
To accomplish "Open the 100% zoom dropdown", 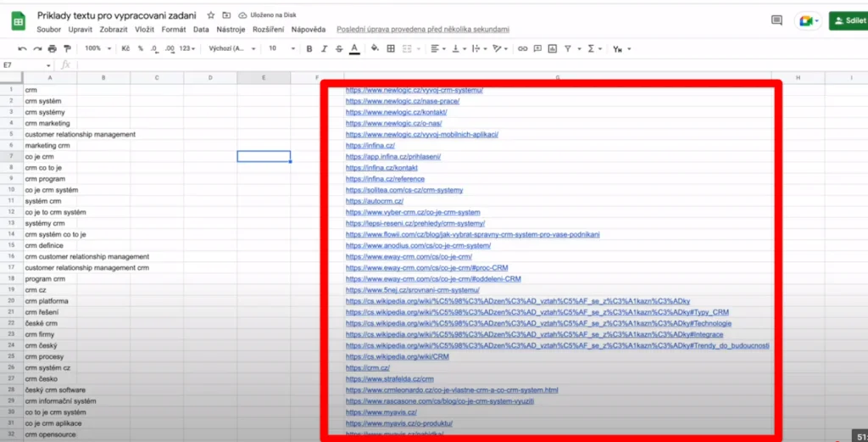I will pyautogui.click(x=97, y=48).
